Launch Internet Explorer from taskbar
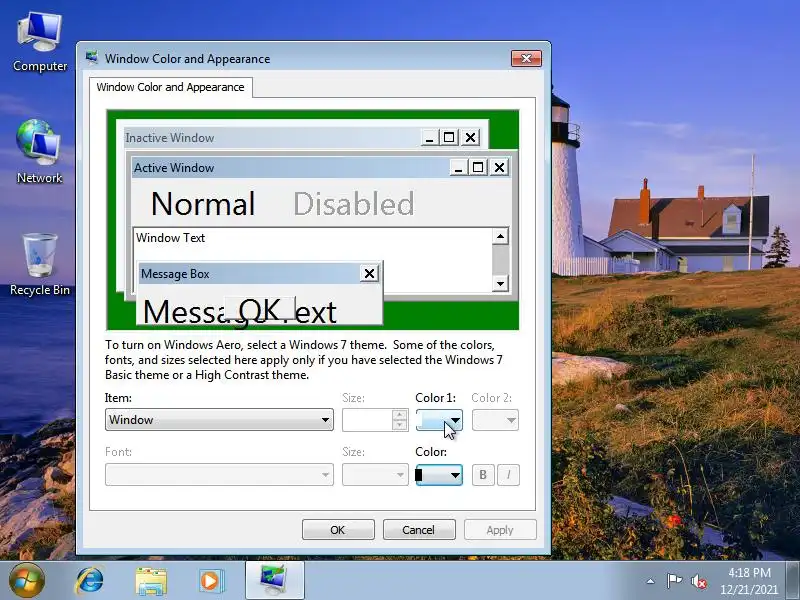This screenshot has width=800, height=600. click(90, 581)
